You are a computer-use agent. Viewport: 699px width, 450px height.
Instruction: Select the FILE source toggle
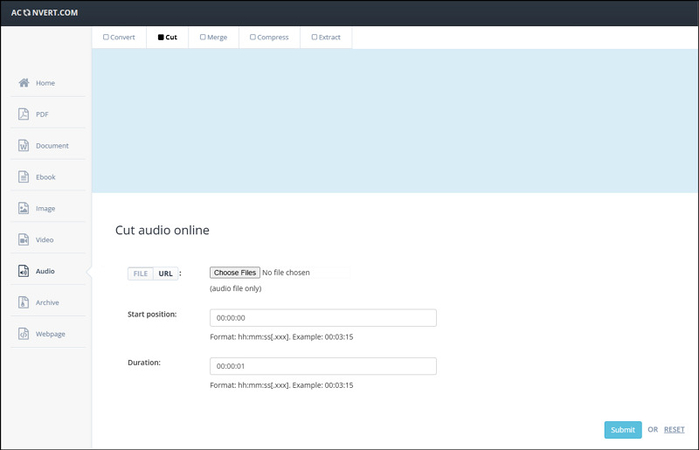point(140,273)
